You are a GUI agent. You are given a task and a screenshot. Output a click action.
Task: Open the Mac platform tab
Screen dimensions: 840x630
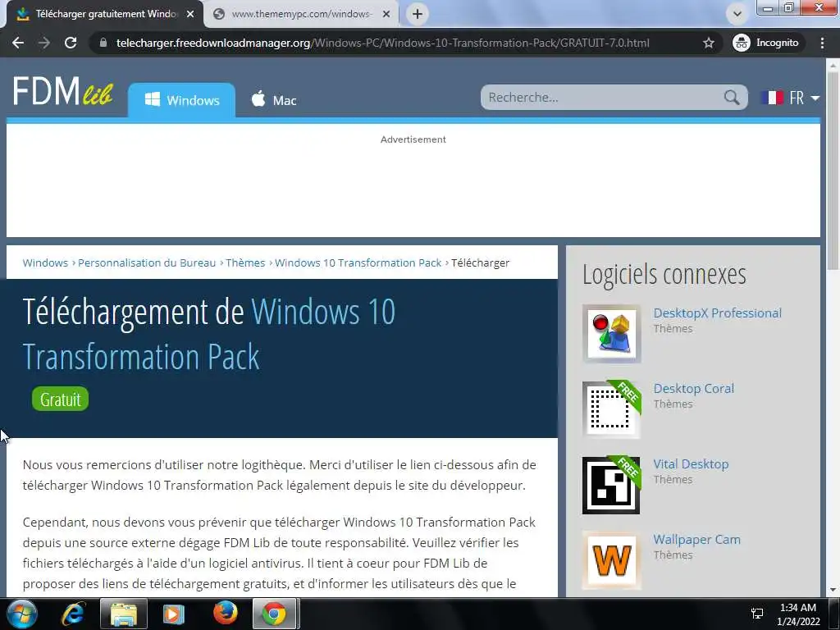pyautogui.click(x=274, y=100)
